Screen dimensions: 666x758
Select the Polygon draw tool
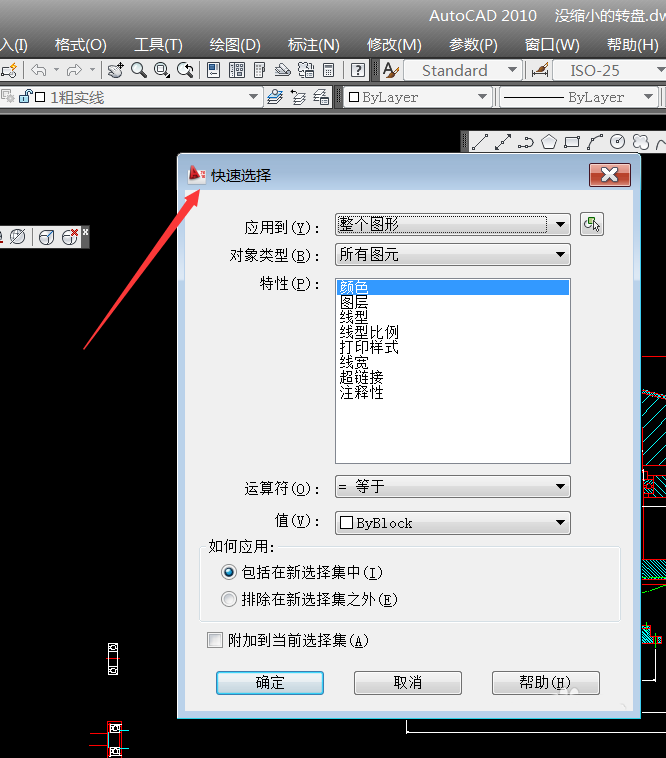click(x=549, y=142)
